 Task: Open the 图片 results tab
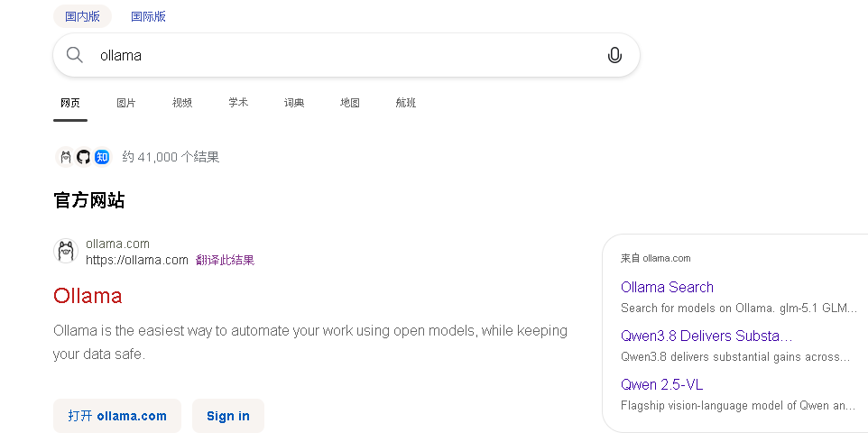coord(126,103)
